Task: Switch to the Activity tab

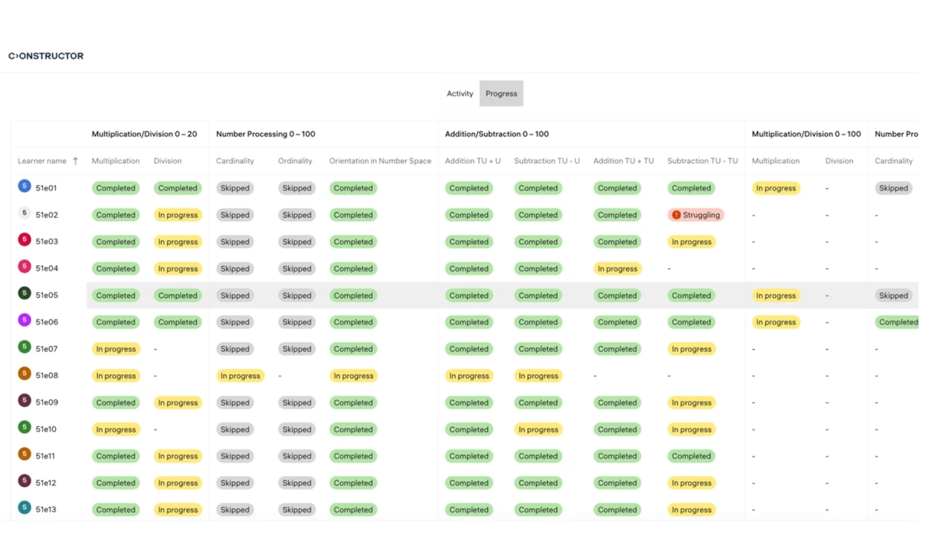Action: [x=460, y=93]
